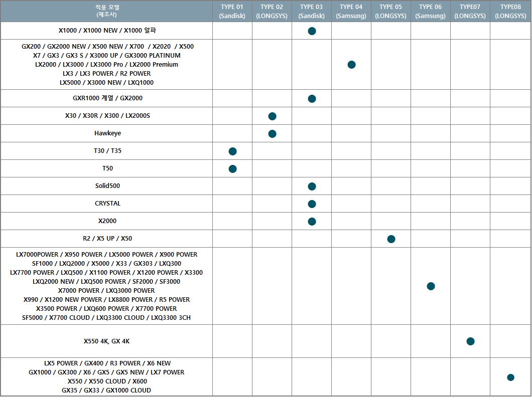Image resolution: width=532 pixels, height=397 pixels.
Task: Click the TYPE 03 (Sandisk) column header
Action: (312, 11)
